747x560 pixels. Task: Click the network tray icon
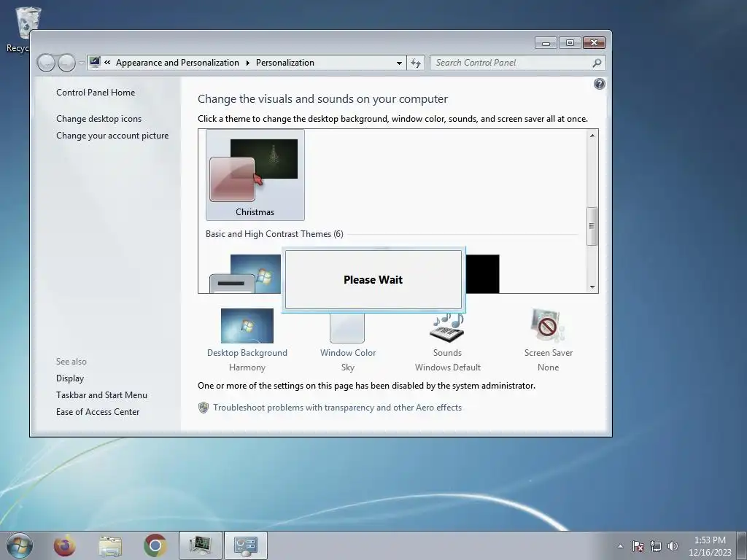point(656,546)
